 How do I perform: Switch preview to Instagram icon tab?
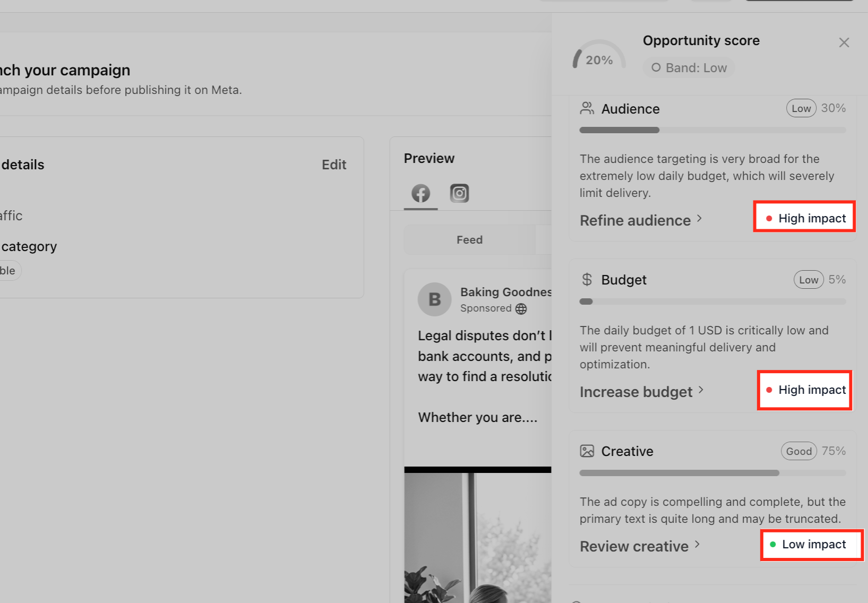(460, 193)
